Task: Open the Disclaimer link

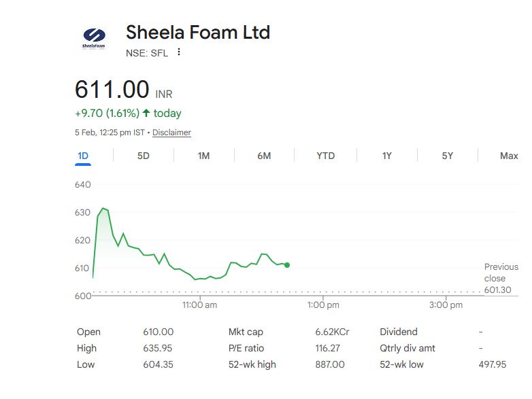Action: tap(171, 133)
